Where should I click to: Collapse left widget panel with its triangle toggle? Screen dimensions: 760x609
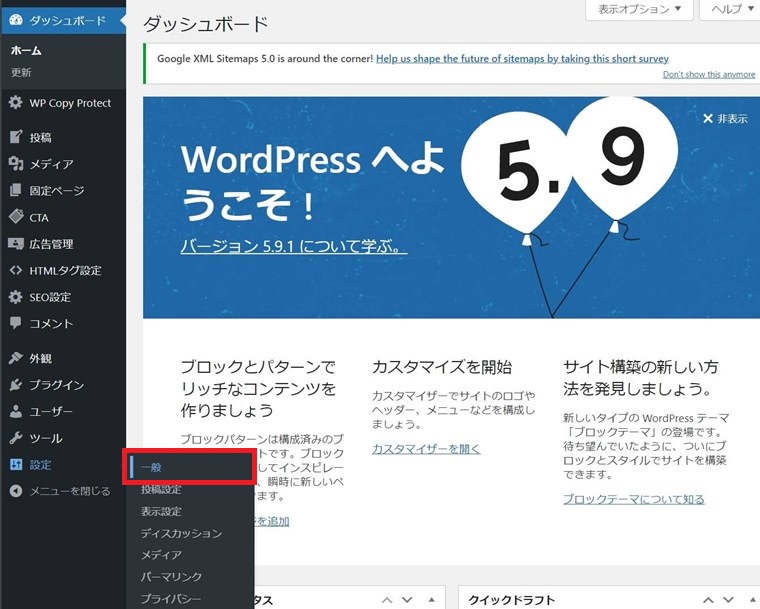431,600
